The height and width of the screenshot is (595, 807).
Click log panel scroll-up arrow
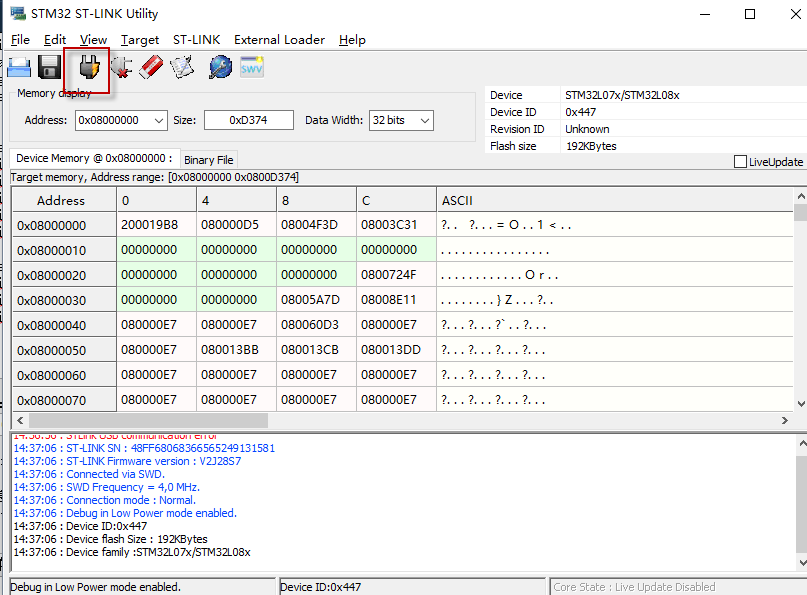(801, 443)
